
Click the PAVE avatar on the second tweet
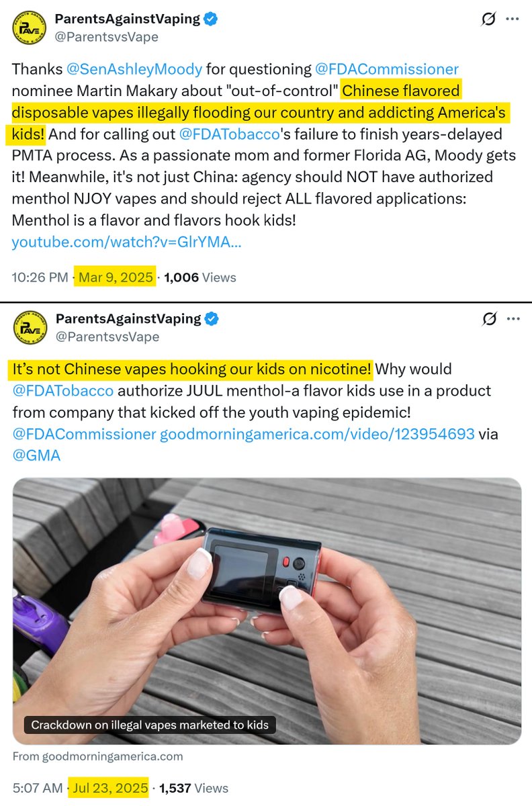pyautogui.click(x=30, y=328)
